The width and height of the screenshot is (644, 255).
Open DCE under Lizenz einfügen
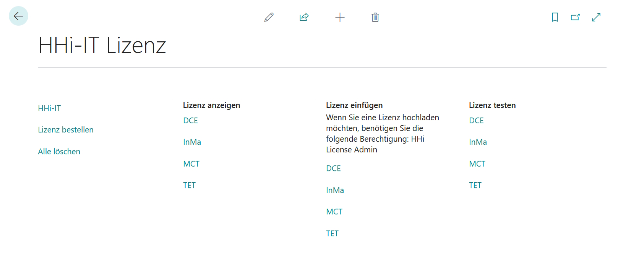tap(333, 168)
